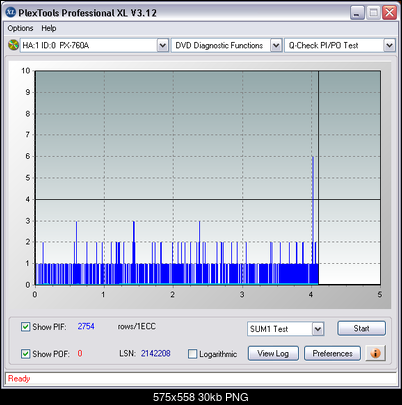Screen dimensions: 402x405
Task: Open the Help menu
Action: [x=49, y=28]
